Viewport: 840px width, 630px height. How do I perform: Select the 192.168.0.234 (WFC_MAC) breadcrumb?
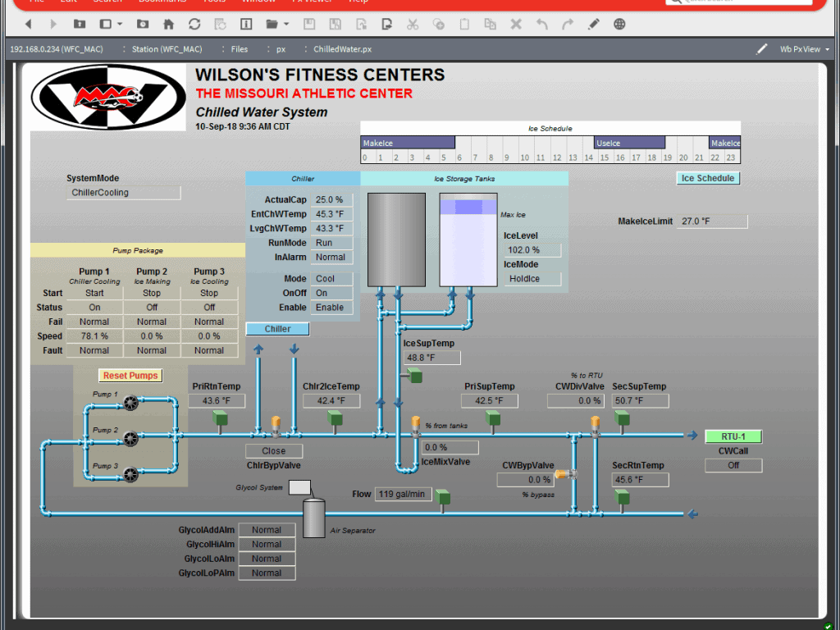(x=57, y=48)
